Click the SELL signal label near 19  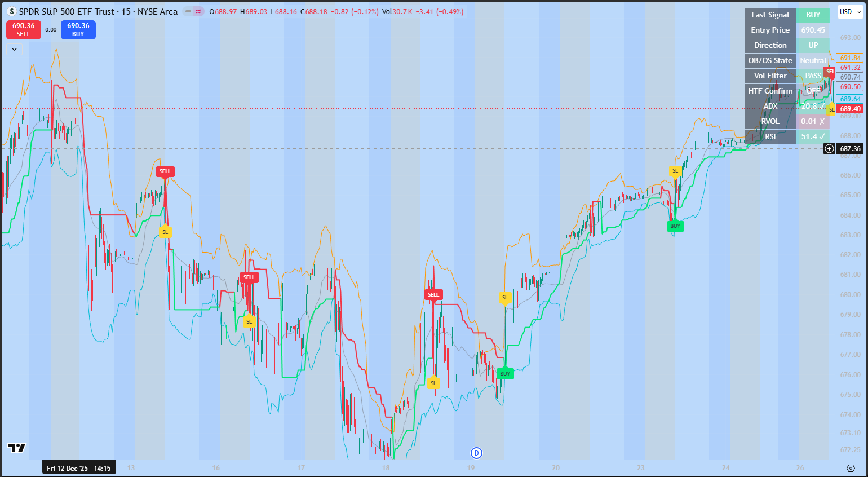tap(433, 294)
